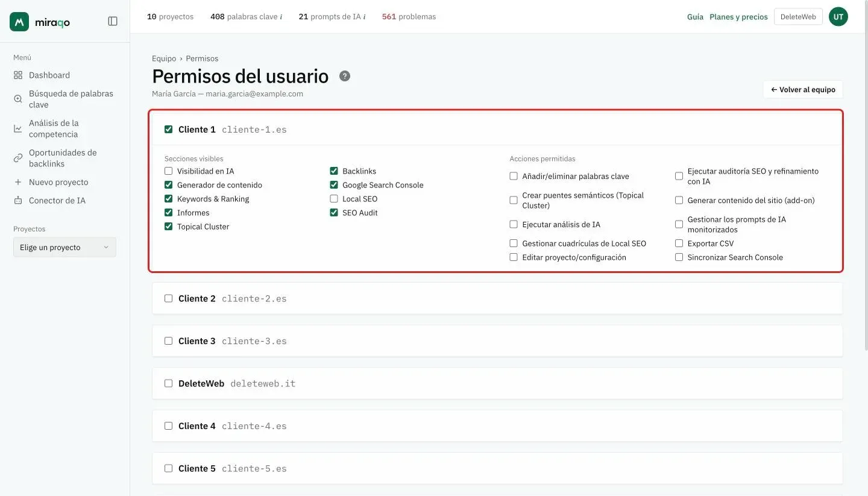Click the competition analysis chart icon
Image resolution: width=868 pixels, height=496 pixels.
pos(18,128)
